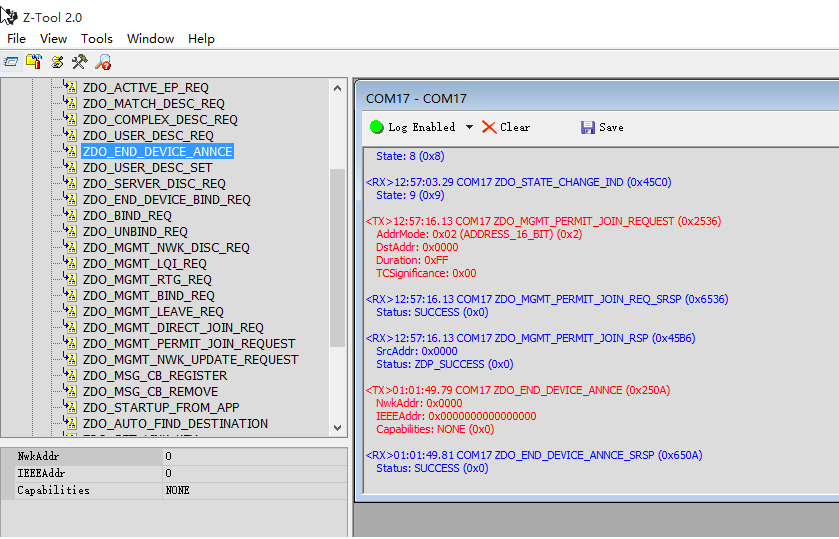Click the command icon beside ZDO_ACTIVE_EP_REQ
Image resolution: width=839 pixels, height=539 pixels.
click(70, 87)
